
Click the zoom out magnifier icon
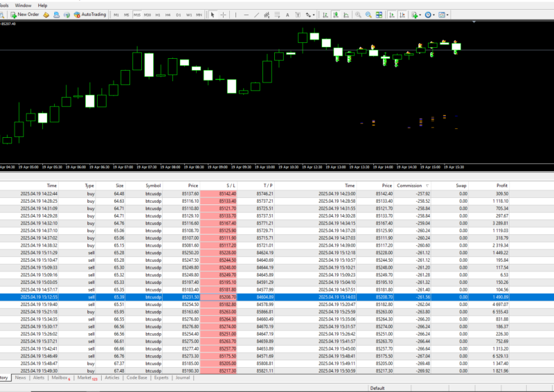tap(368, 15)
